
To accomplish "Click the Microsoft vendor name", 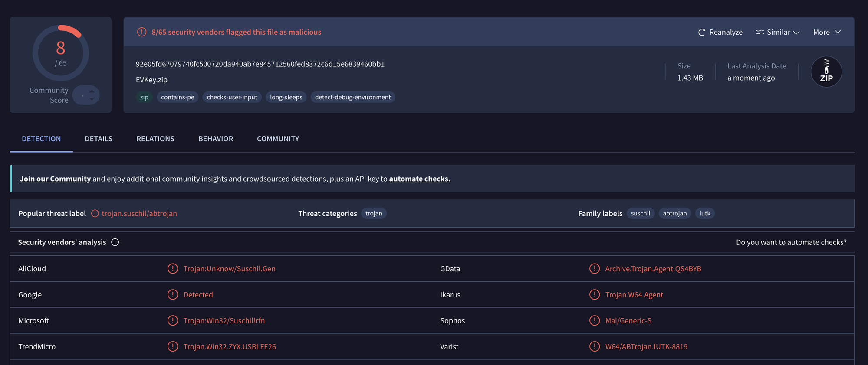I will click(x=33, y=321).
